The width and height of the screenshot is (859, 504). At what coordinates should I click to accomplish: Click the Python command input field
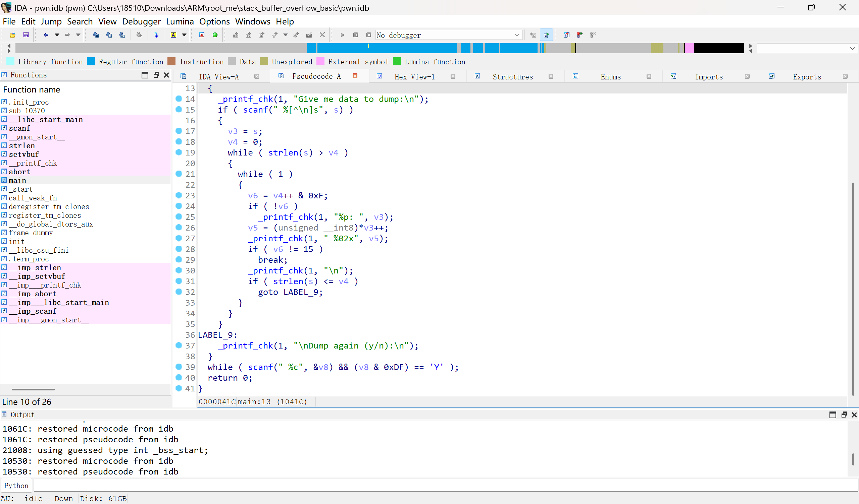(443, 486)
